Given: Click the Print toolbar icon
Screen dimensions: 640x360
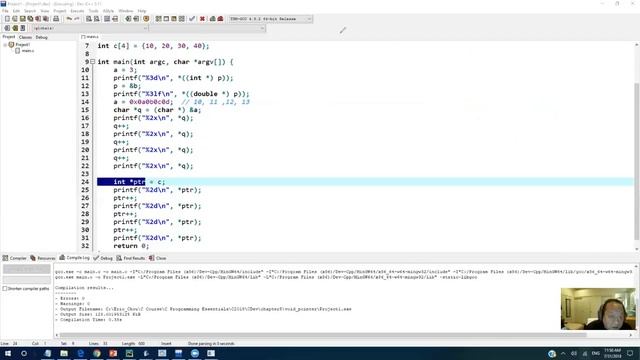Looking at the screenshot, I should 56,19.
